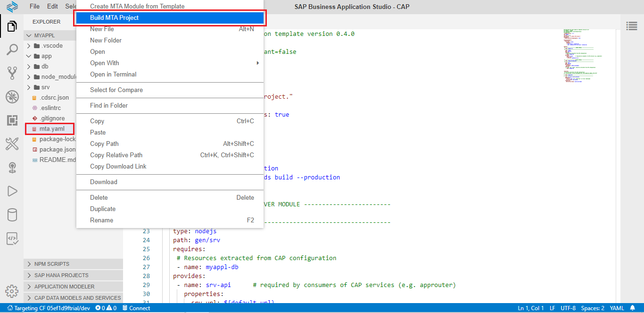The height and width of the screenshot is (313, 644).
Task: Open the Search view in the activity bar
Action: (12, 49)
